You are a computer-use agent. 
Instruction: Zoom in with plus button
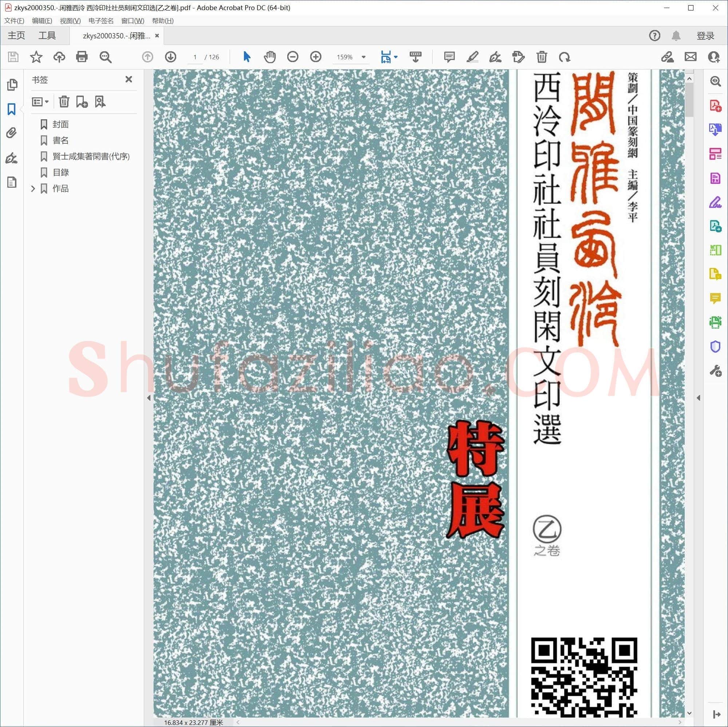(316, 57)
